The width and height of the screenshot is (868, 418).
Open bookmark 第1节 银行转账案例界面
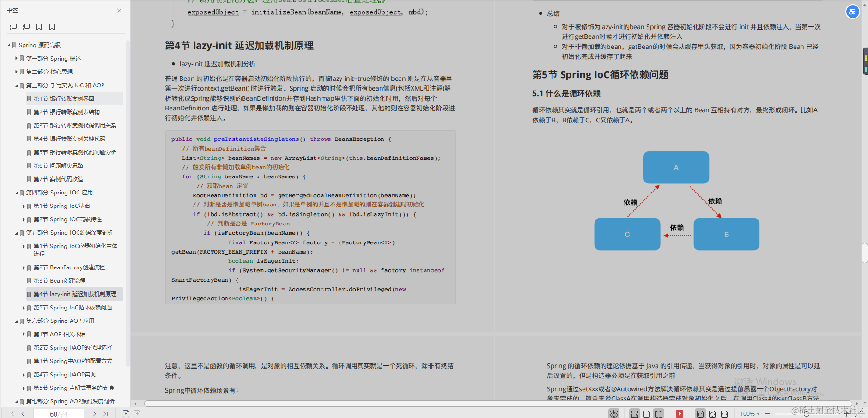[64, 99]
